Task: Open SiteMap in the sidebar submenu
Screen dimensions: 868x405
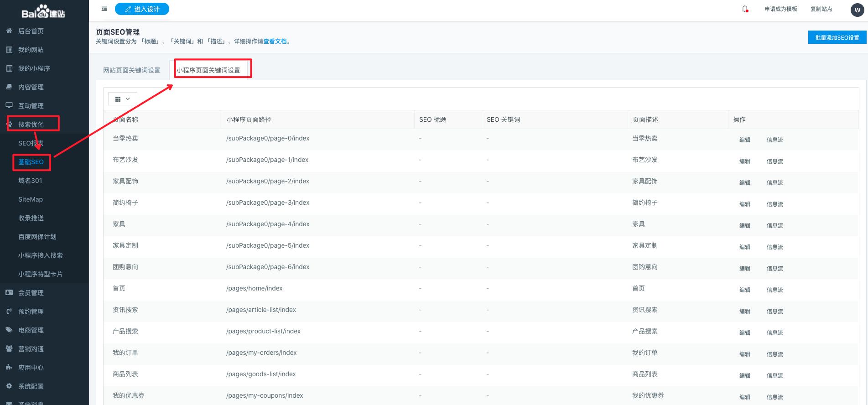Action: (31, 199)
